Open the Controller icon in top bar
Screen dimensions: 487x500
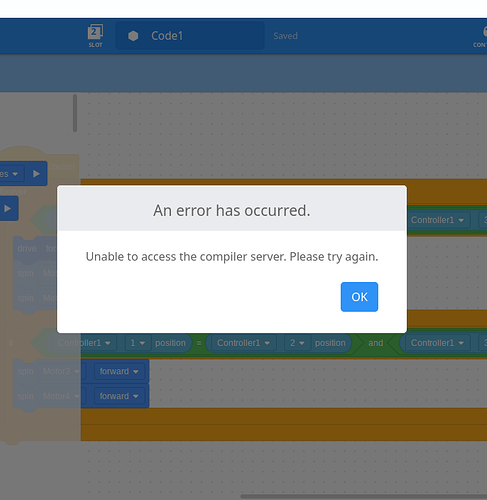[x=481, y=36]
